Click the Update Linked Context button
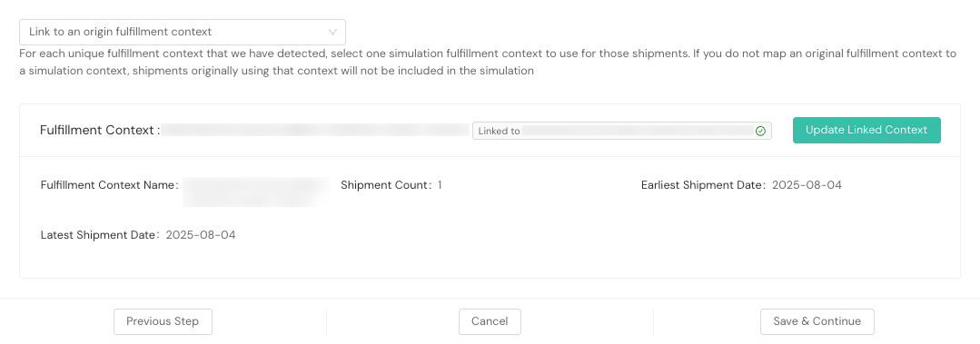Viewport: 980px width, 344px height. [x=866, y=130]
